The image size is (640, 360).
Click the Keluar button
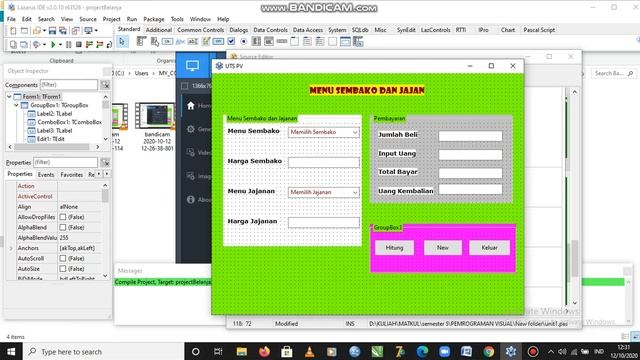(x=489, y=248)
